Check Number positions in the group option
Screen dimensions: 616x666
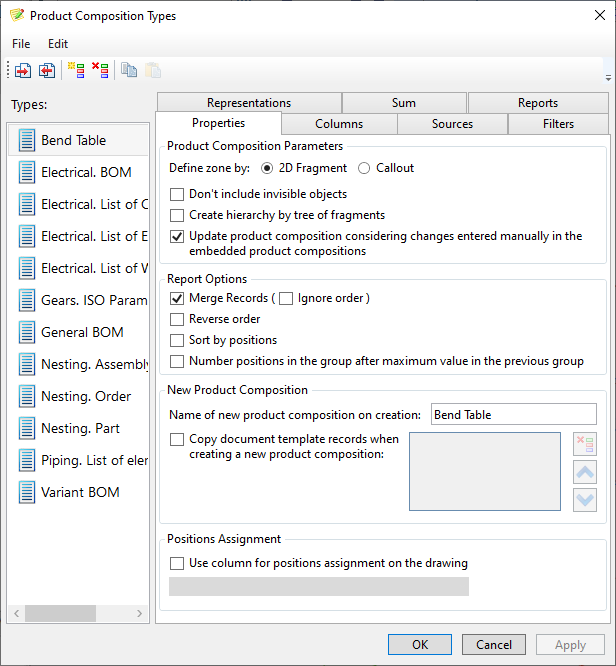(x=177, y=361)
